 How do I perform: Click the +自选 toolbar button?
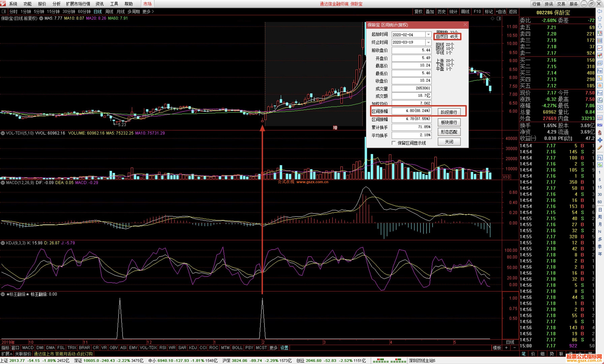[x=501, y=11]
